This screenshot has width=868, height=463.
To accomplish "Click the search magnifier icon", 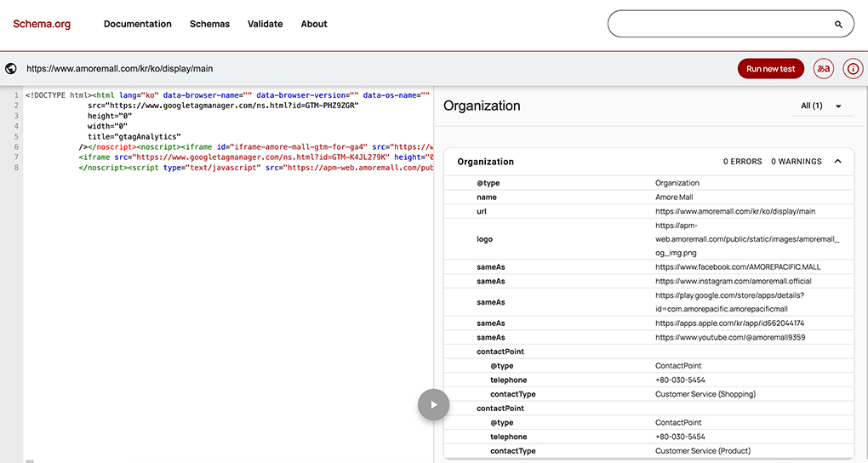I will click(838, 25).
